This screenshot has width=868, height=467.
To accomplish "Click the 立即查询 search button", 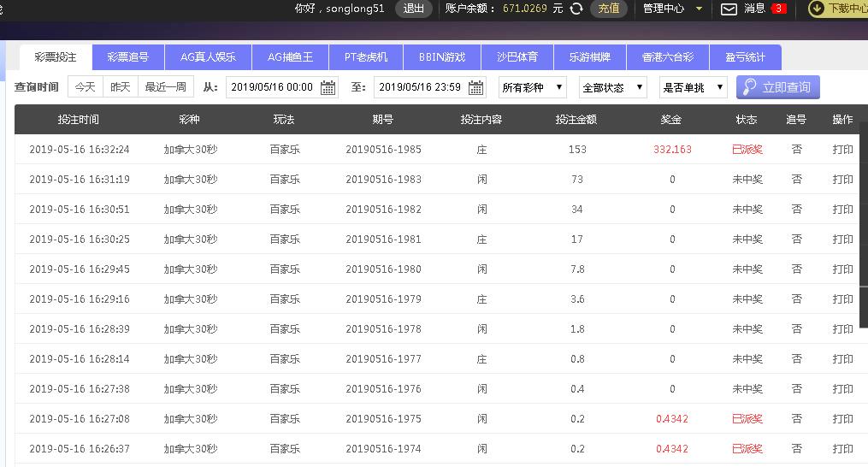I will click(x=777, y=87).
